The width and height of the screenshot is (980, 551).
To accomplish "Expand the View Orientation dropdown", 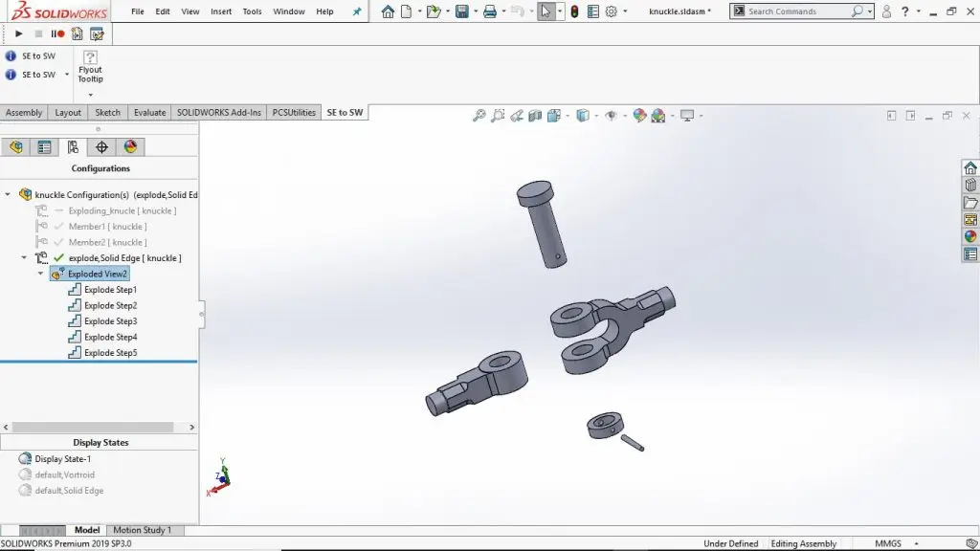I will [567, 115].
